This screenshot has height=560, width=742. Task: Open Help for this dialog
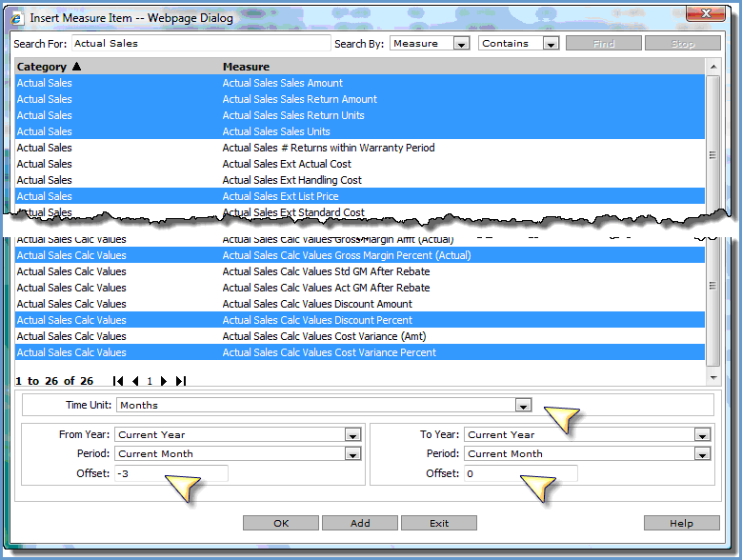(681, 523)
